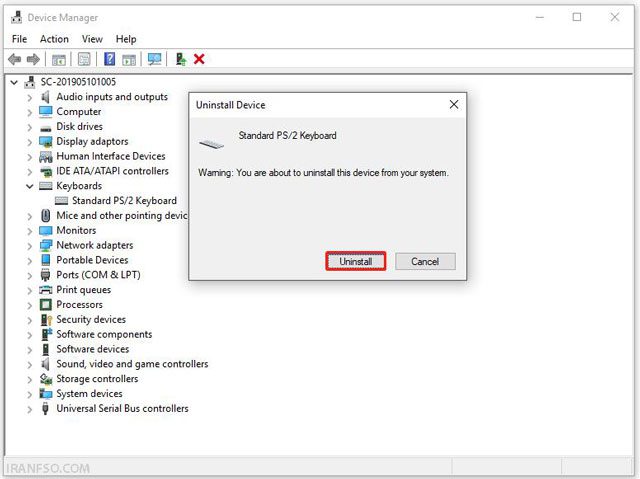This screenshot has width=640, height=479.
Task: Open the Properties toolbar icon
Action: [x=84, y=60]
